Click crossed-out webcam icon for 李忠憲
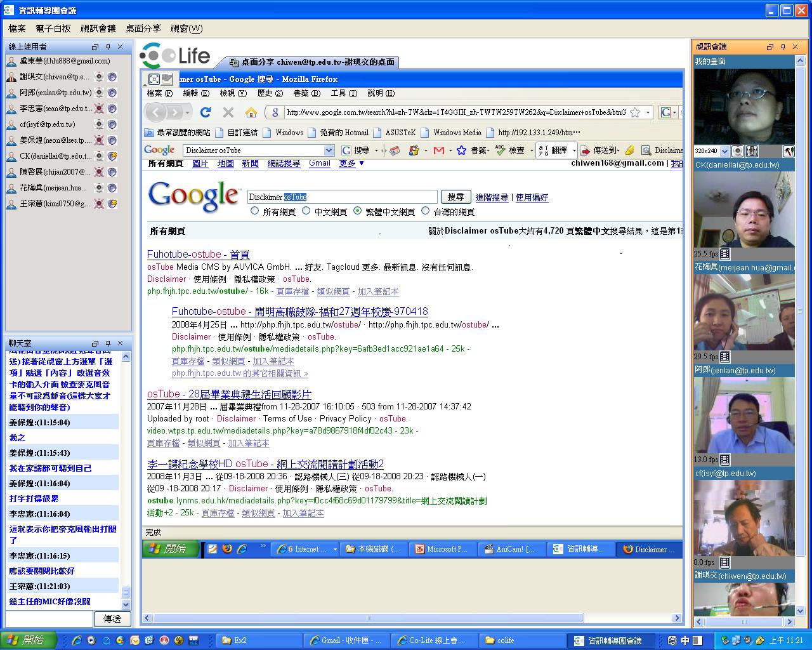Viewport: 812px width, 650px height. [x=99, y=109]
